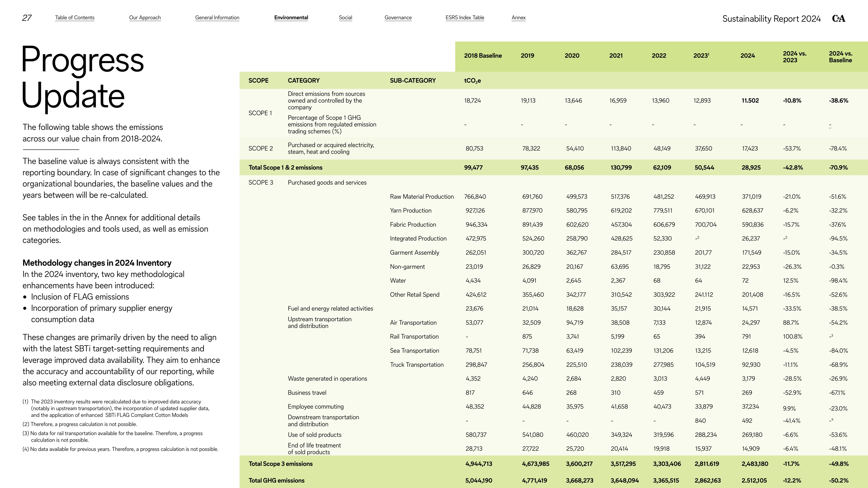Open the Annex link

(x=519, y=18)
